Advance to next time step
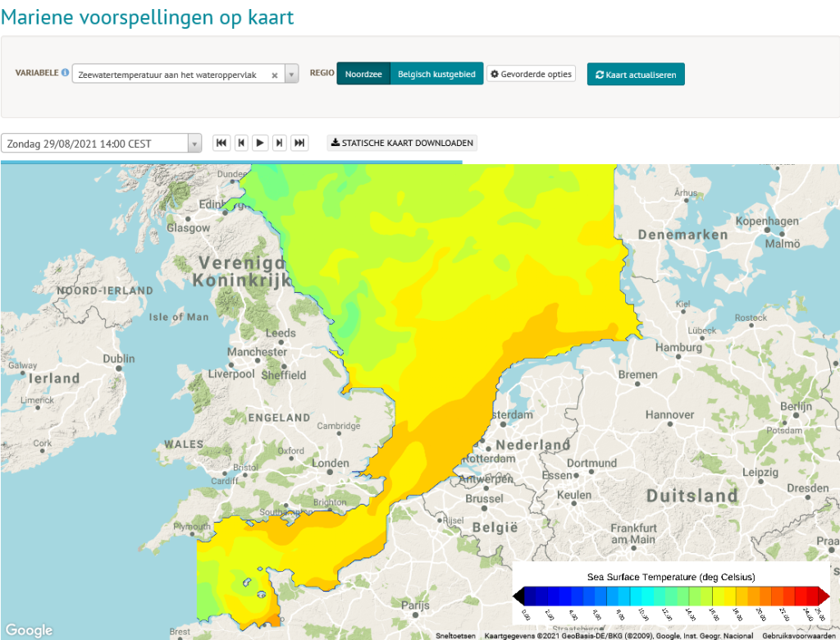The image size is (840, 640). (x=279, y=143)
